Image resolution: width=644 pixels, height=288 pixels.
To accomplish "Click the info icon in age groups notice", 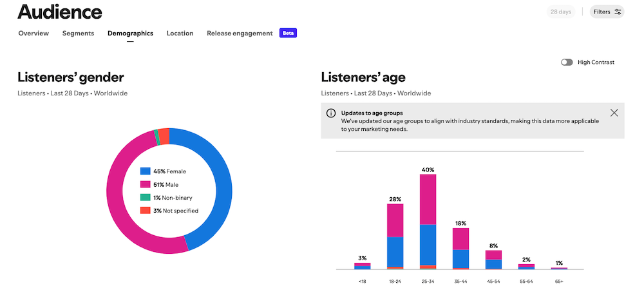I will [x=331, y=113].
